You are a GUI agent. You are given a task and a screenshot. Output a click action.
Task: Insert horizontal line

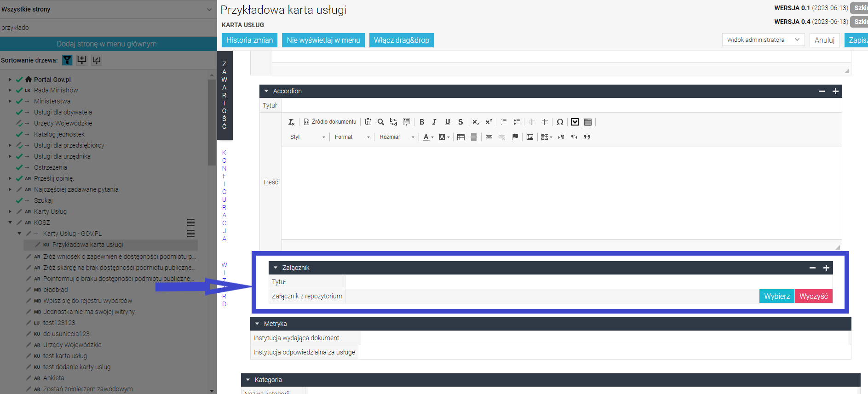[x=474, y=137]
